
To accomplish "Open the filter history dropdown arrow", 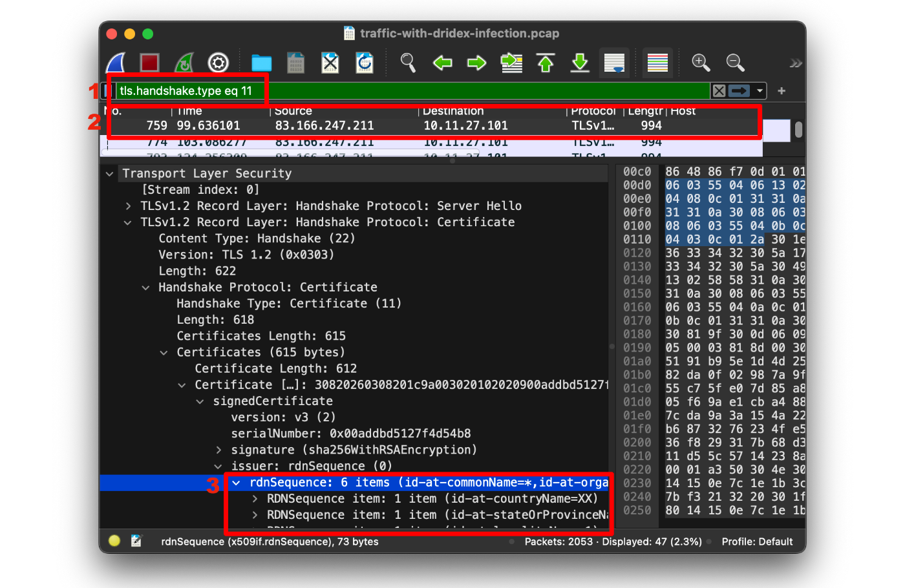I will pyautogui.click(x=758, y=90).
